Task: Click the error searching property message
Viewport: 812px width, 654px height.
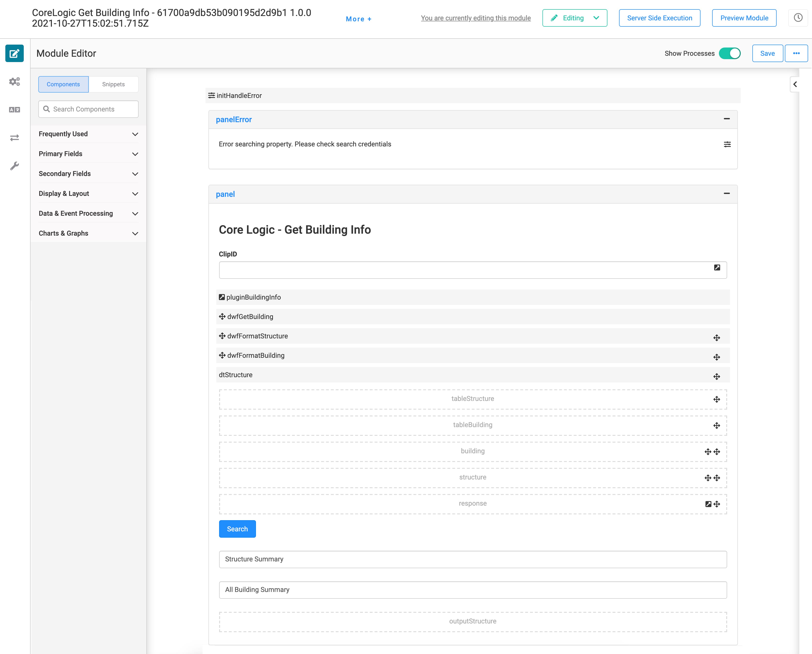Action: tap(305, 144)
